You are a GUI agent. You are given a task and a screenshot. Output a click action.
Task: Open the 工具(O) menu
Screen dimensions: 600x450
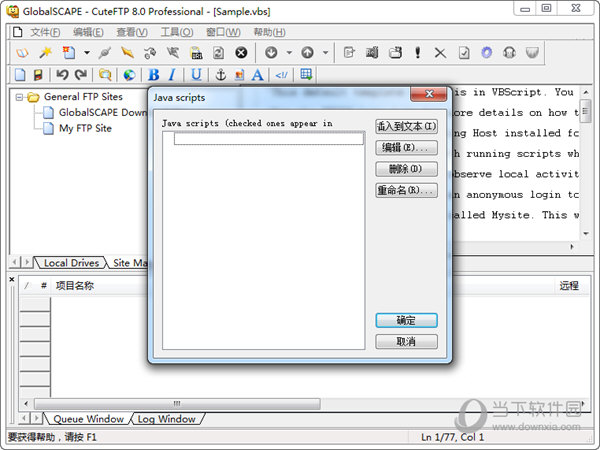point(176,32)
